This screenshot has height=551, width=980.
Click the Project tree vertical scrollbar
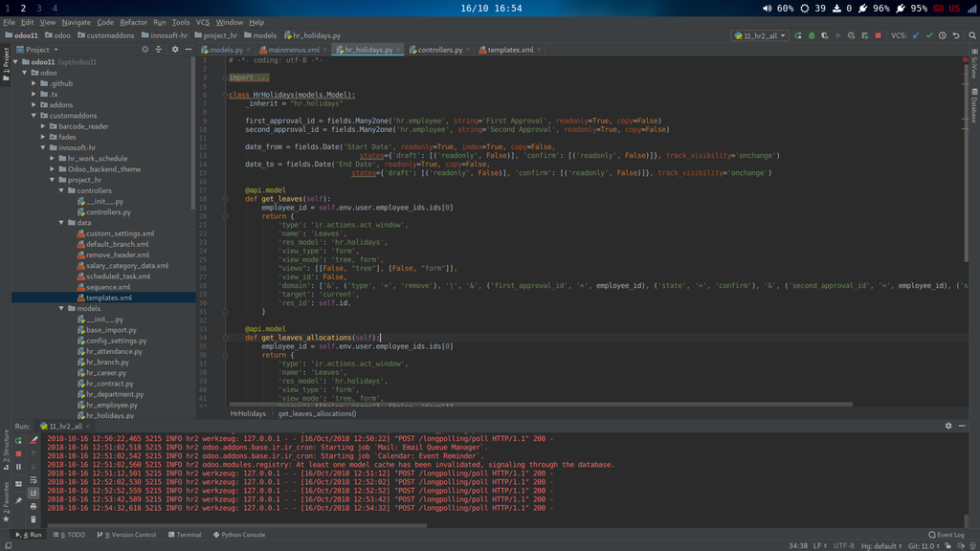coord(193,134)
